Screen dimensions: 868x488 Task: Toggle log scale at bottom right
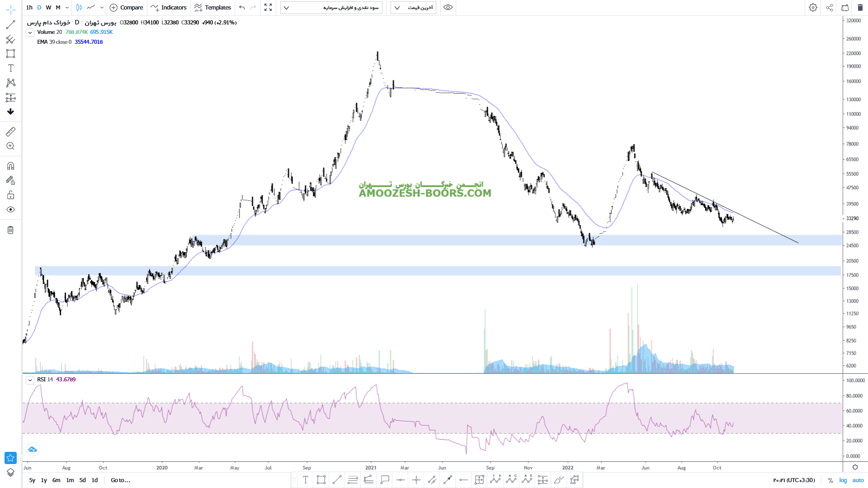[843, 480]
